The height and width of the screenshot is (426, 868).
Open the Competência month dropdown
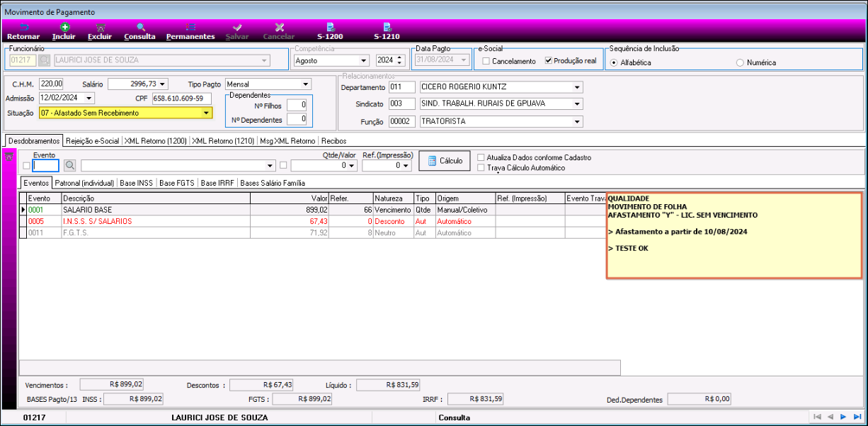(364, 60)
